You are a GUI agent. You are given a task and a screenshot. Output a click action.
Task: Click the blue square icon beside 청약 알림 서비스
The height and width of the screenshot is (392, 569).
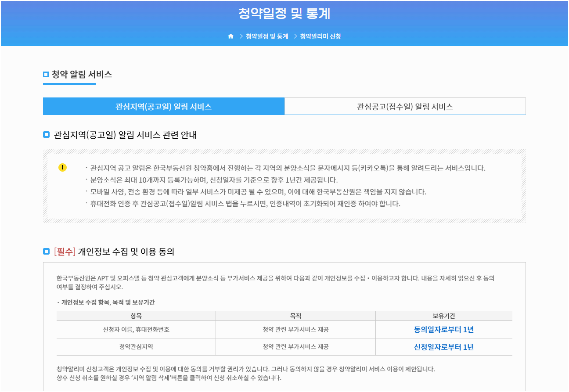[45, 74]
